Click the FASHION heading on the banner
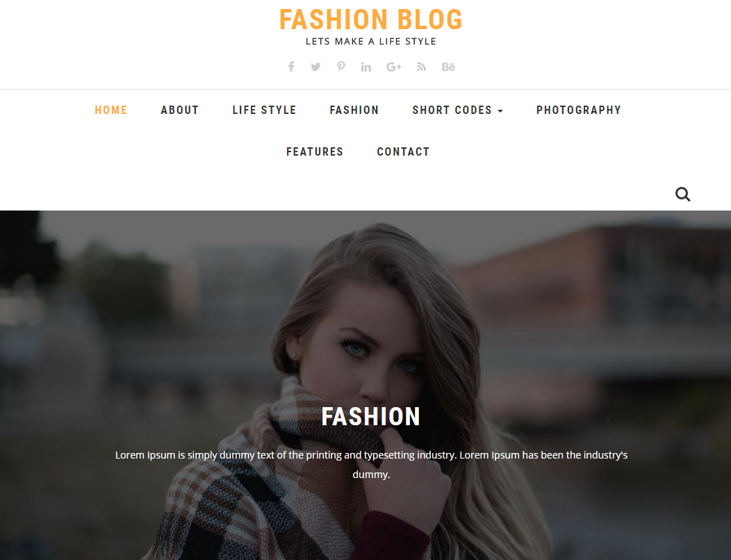 click(x=370, y=417)
